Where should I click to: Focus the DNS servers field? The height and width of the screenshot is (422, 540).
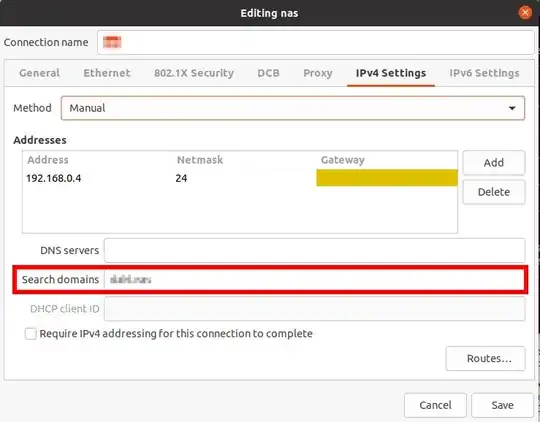pyautogui.click(x=315, y=250)
